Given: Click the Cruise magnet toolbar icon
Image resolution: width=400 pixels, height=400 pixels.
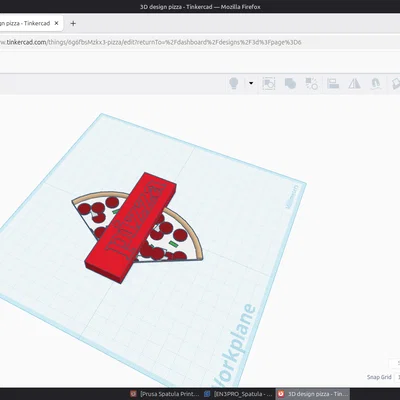Looking at the screenshot, I should coord(376,83).
